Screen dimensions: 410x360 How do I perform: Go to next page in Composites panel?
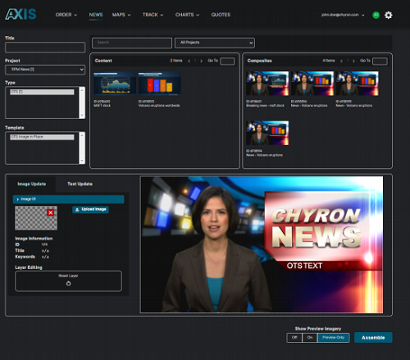tap(354, 61)
